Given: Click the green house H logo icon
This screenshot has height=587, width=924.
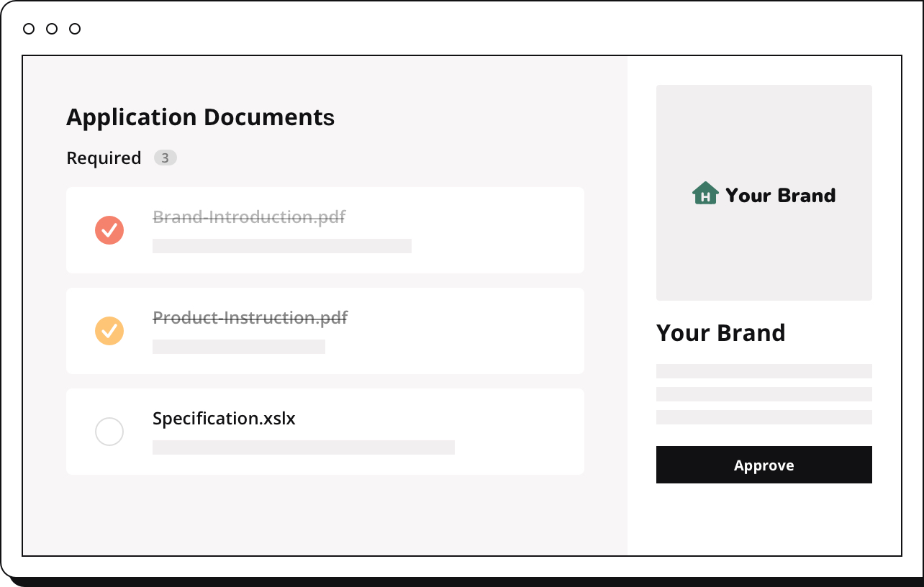Looking at the screenshot, I should (705, 193).
